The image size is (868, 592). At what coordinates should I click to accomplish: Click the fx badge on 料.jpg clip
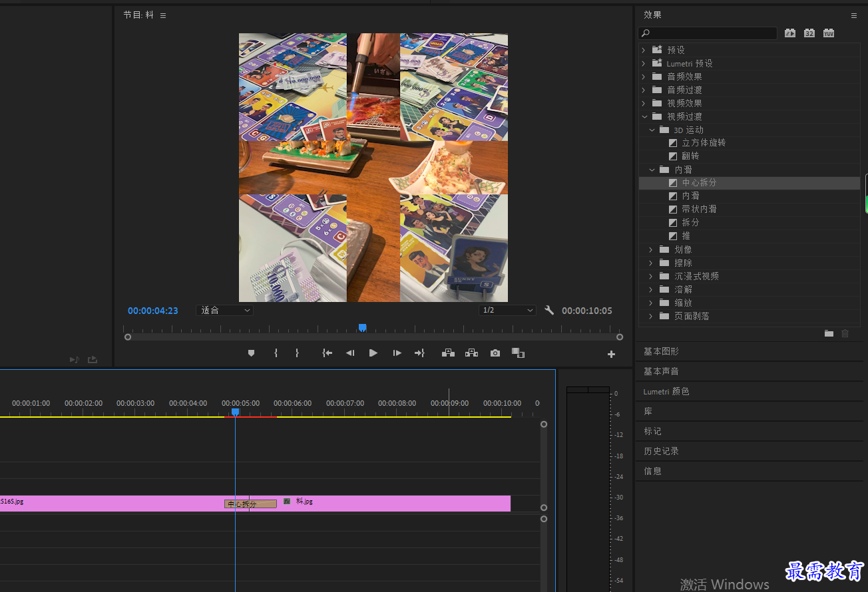pos(287,501)
